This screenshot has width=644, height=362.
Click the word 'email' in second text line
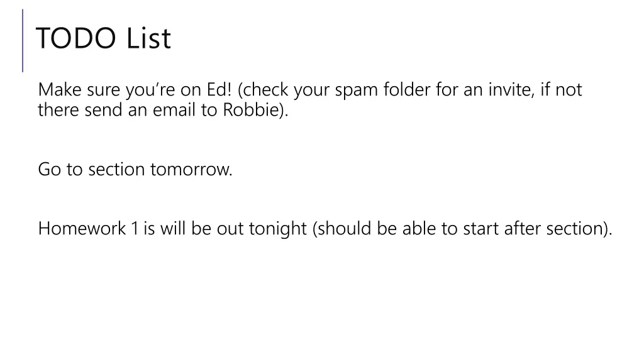(x=174, y=109)
